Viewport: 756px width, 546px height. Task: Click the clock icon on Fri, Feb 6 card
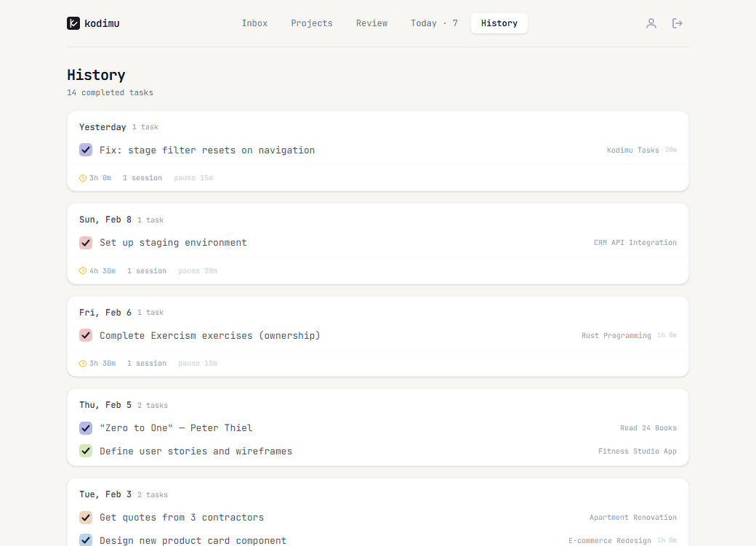pos(82,363)
